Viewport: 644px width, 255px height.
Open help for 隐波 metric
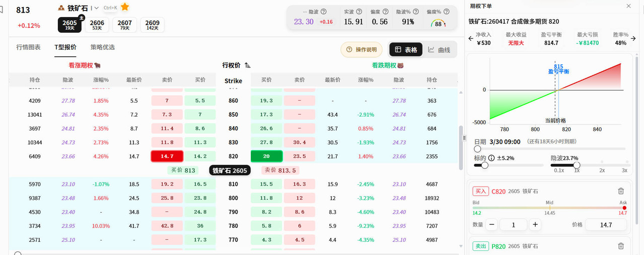click(324, 12)
